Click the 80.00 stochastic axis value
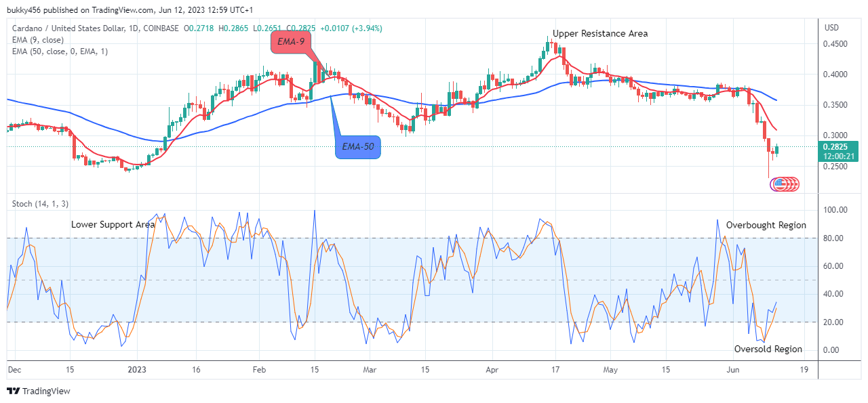The image size is (868, 403). click(x=833, y=238)
